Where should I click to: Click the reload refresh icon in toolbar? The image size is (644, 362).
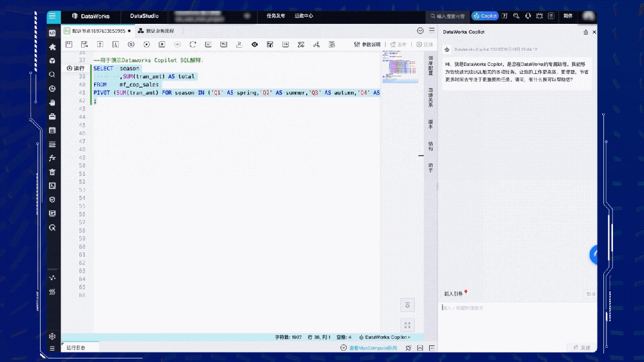193,44
